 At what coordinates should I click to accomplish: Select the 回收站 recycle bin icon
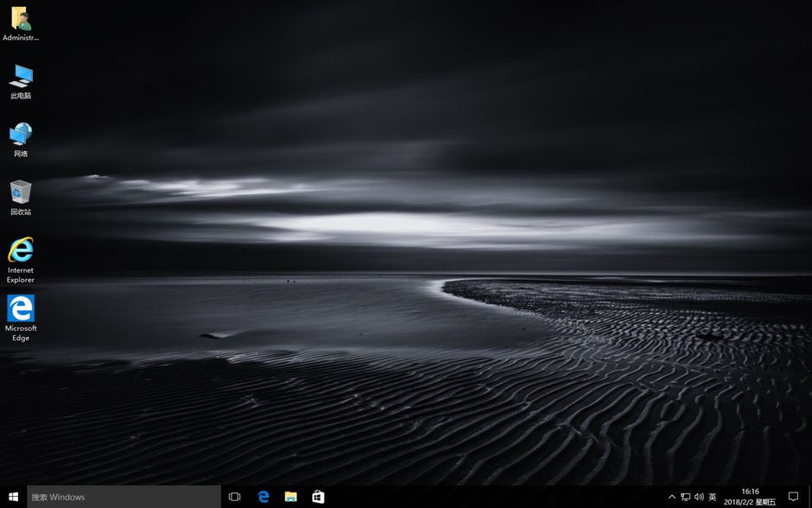pos(21,198)
